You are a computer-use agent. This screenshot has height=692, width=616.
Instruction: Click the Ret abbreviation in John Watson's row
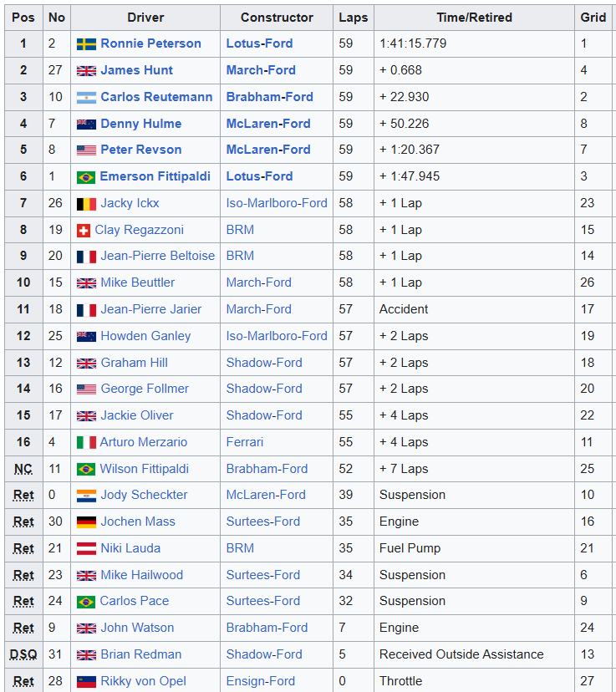coord(23,628)
